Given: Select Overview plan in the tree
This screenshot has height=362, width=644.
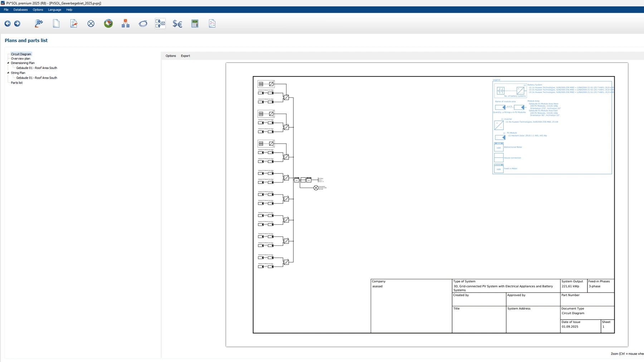Looking at the screenshot, I should (20, 59).
